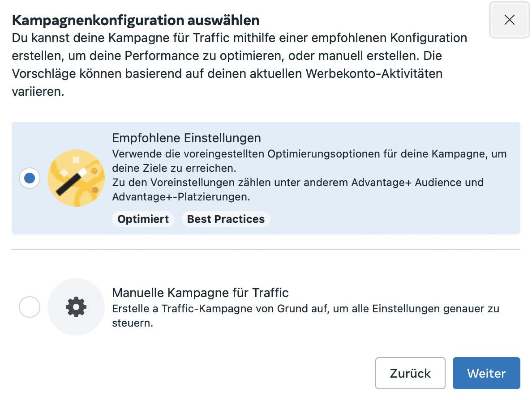
Task: Continue with the Weiter button
Action: (486, 373)
